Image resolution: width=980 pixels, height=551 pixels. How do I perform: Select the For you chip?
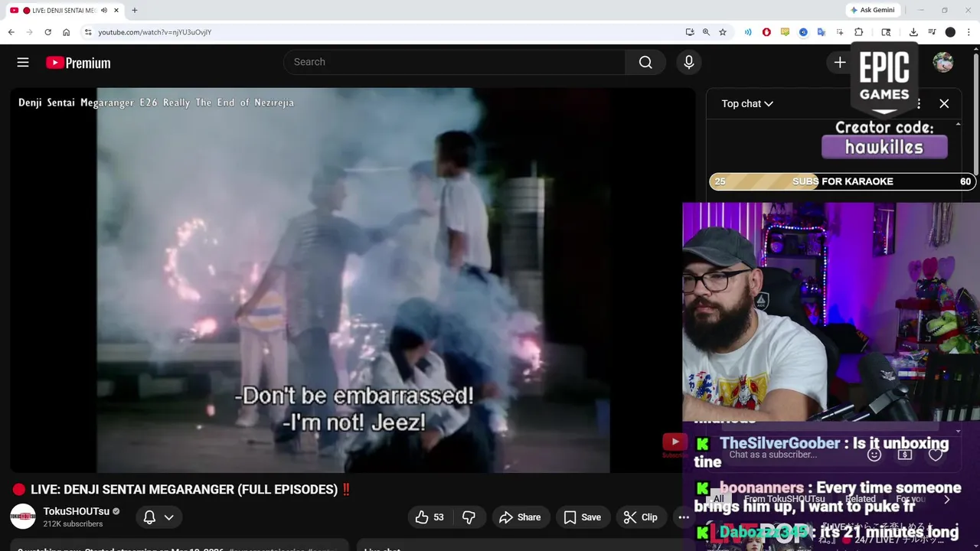910,499
